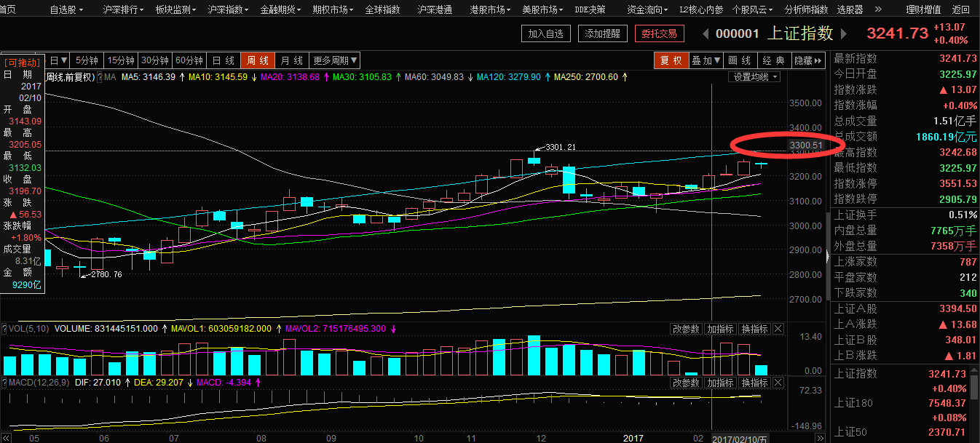Open the 自选股 menu

tap(66, 9)
